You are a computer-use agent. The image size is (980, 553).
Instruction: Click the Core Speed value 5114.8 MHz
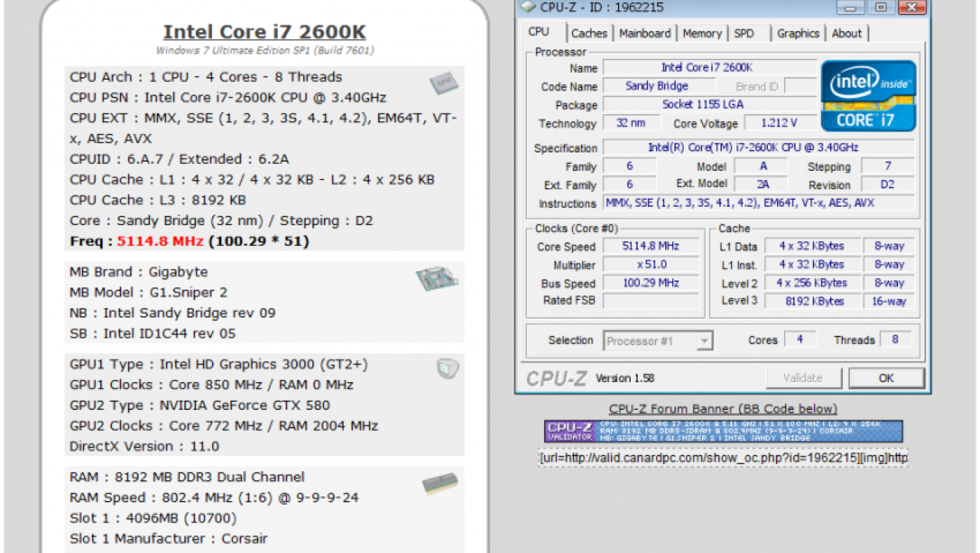click(651, 247)
